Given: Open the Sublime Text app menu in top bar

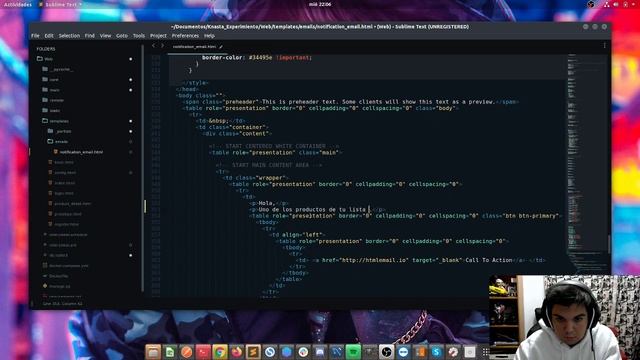Looking at the screenshot, I should coord(60,4).
